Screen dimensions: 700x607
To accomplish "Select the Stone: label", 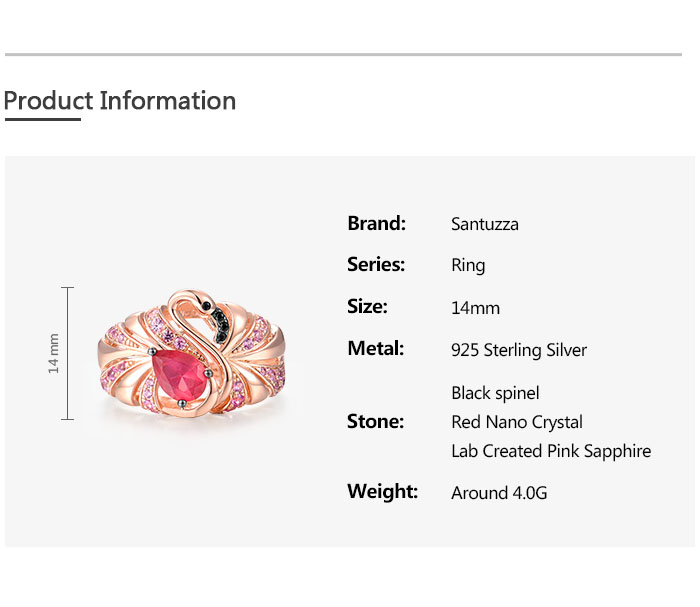I will [x=375, y=421].
